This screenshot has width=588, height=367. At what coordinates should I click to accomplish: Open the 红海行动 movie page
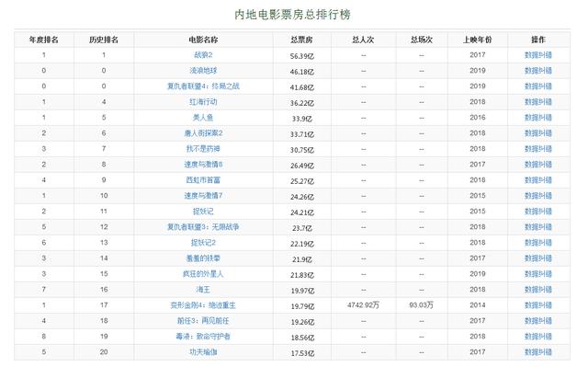pos(203,102)
